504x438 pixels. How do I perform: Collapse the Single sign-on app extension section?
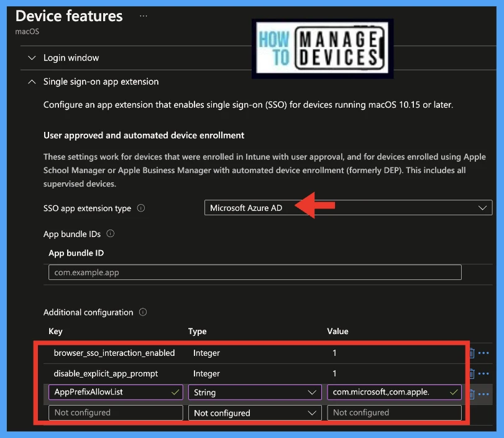[32, 82]
